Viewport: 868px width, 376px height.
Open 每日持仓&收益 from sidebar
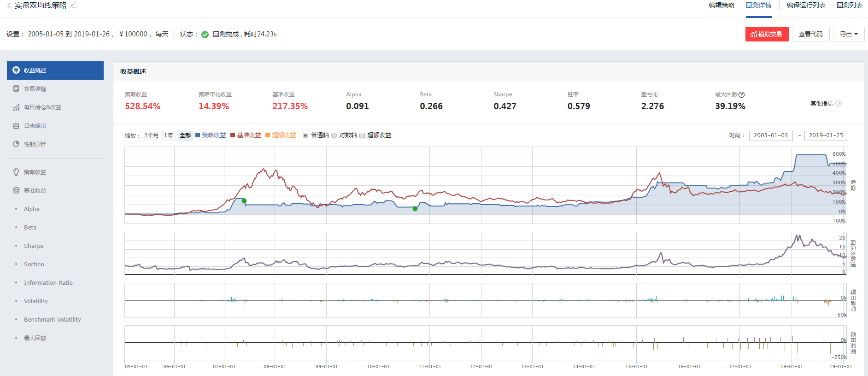click(x=55, y=107)
